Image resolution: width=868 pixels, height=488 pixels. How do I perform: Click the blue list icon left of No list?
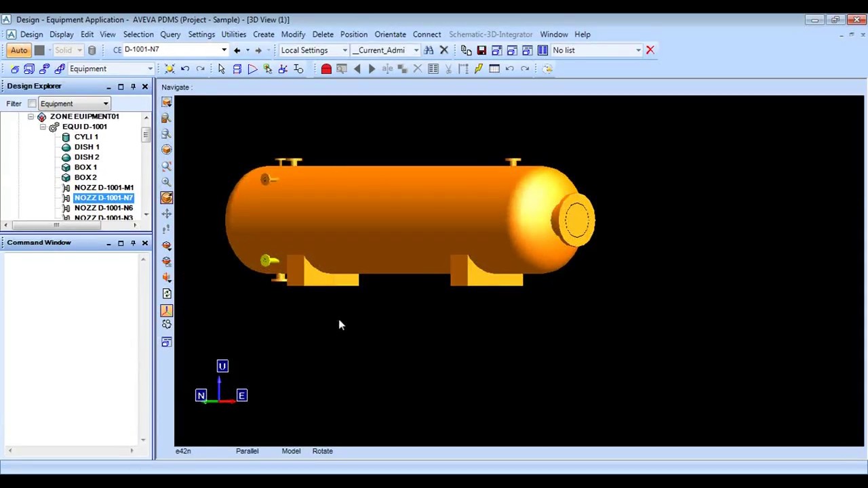(542, 50)
